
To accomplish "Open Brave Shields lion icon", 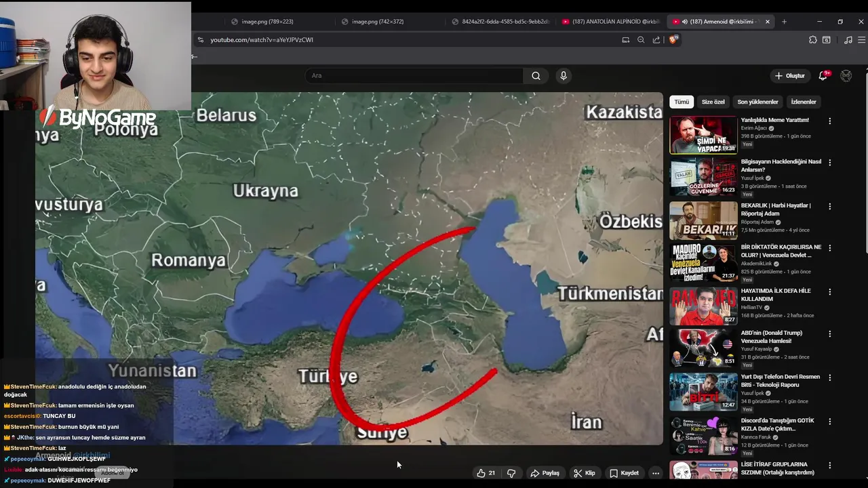I will 673,40.
